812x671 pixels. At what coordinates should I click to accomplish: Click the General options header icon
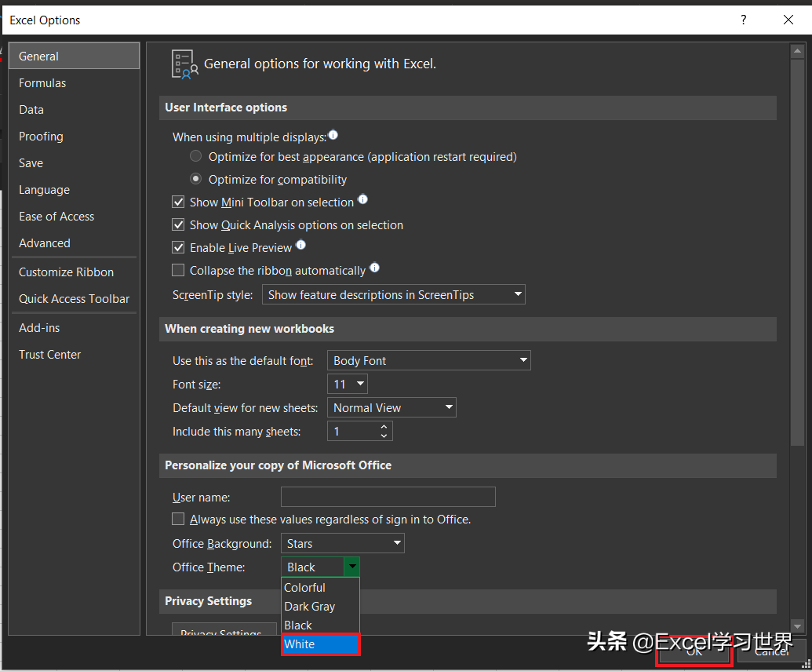[185, 64]
